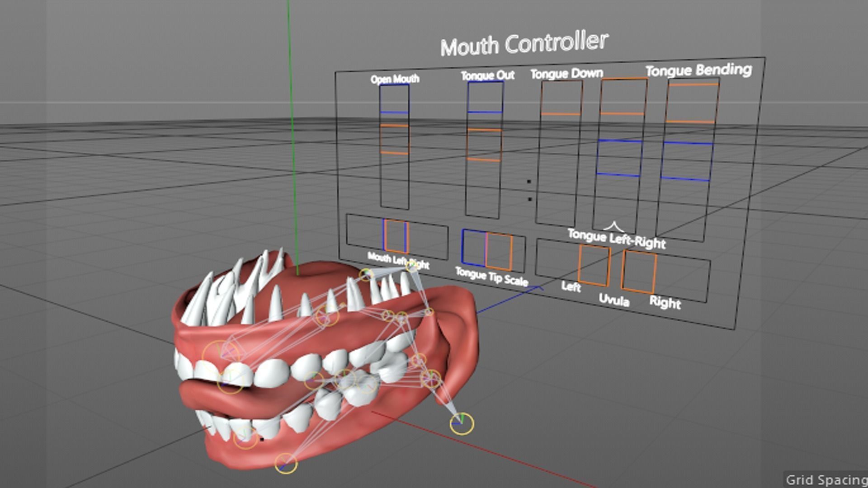868x488 pixels.
Task: Select the tongue protruding between front teeth
Action: (235, 398)
